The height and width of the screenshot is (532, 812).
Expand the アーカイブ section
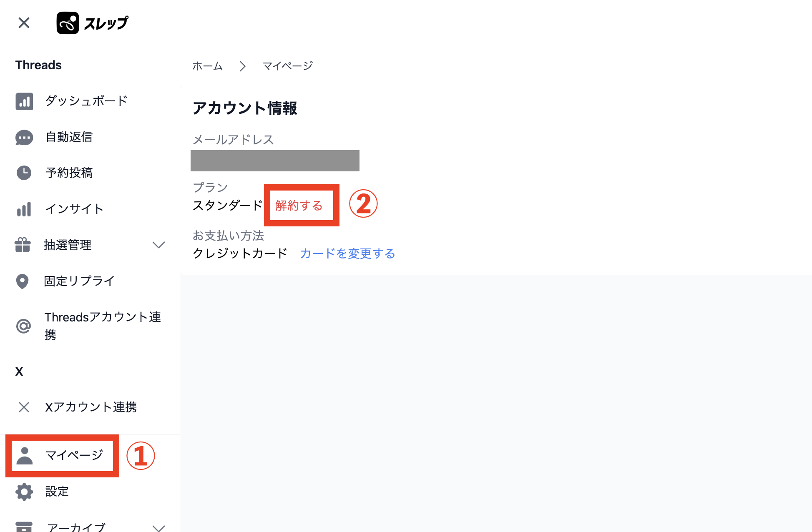point(159,528)
